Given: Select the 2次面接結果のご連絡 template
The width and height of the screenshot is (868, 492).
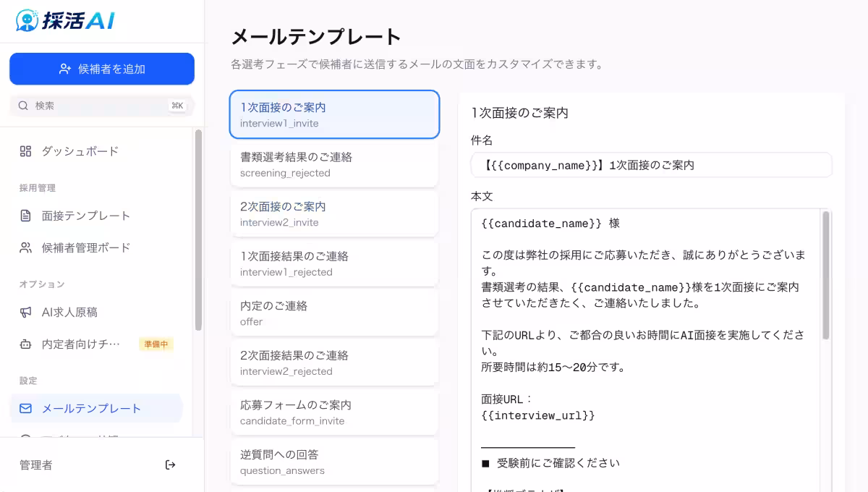Looking at the screenshot, I should pos(334,362).
